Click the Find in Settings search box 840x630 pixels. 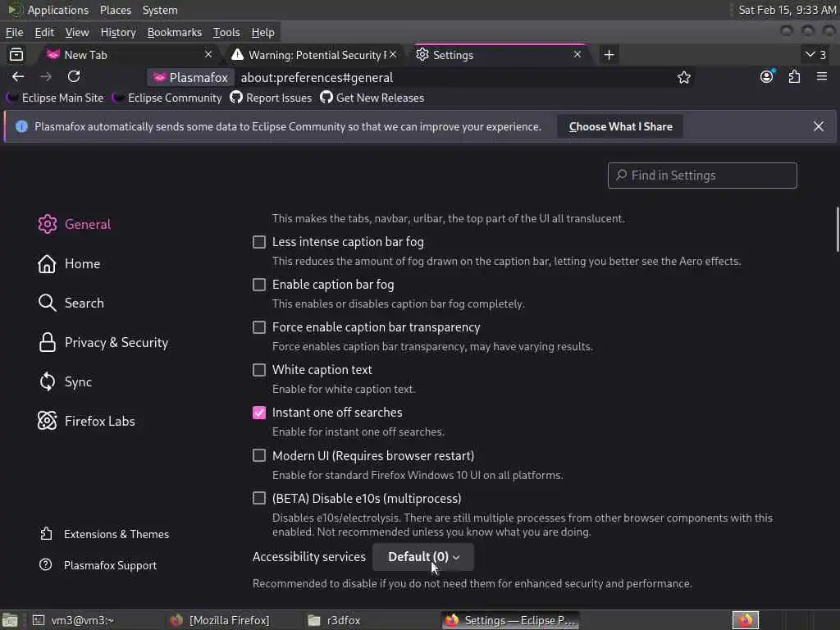(702, 176)
